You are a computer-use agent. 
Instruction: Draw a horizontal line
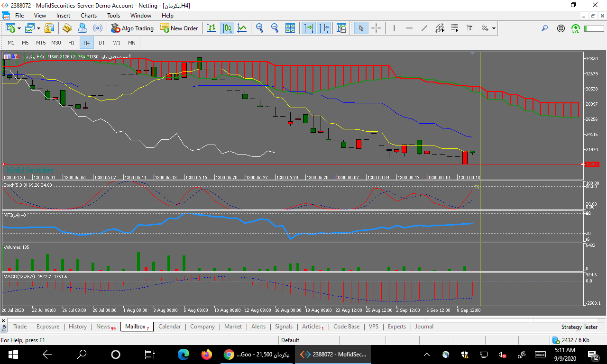409,28
